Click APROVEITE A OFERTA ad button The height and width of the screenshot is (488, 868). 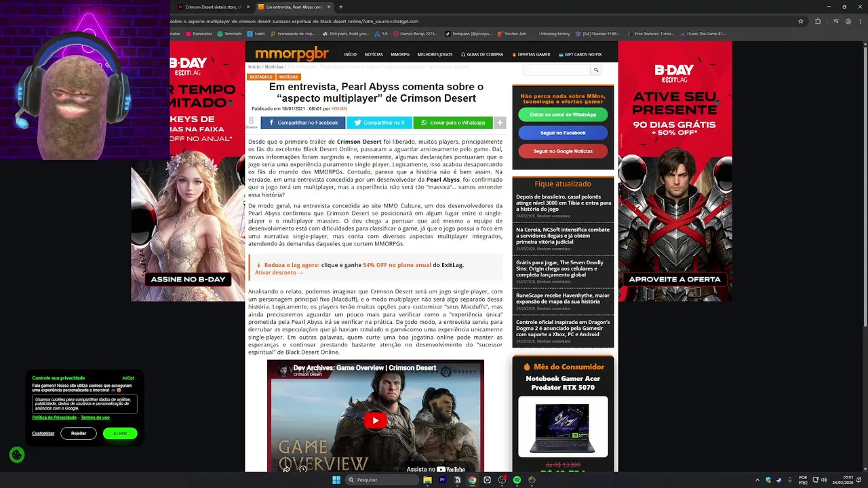pyautogui.click(x=675, y=279)
